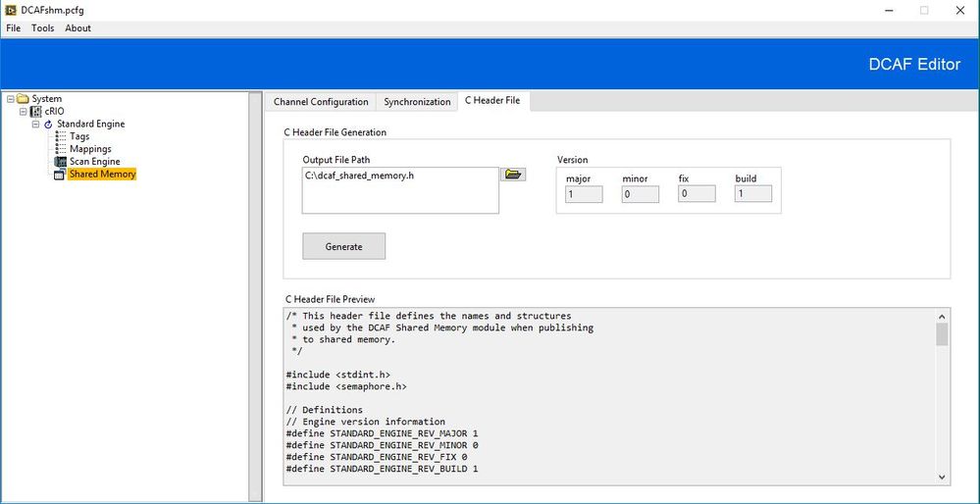980x504 pixels.
Task: Click the Tags list icon
Action: click(61, 137)
